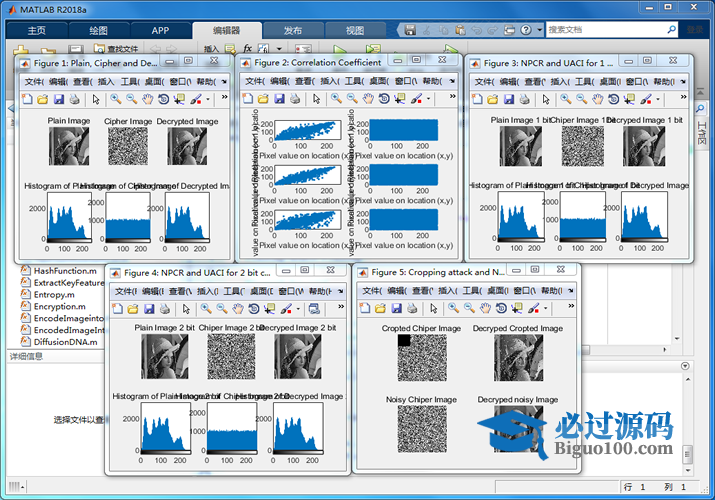
Task: Switch to 绘图 Plots tab
Action: click(x=98, y=31)
